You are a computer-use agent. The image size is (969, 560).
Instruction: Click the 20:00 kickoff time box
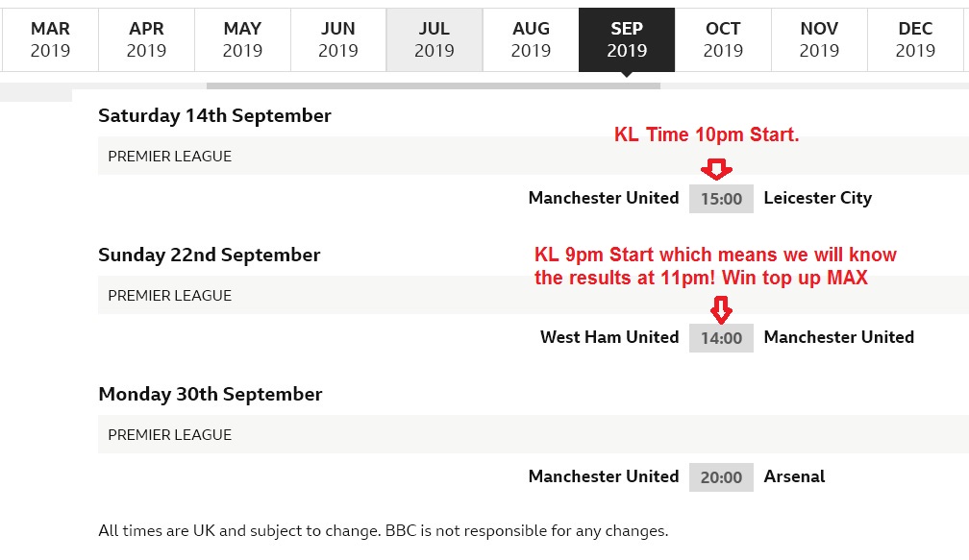coord(721,477)
